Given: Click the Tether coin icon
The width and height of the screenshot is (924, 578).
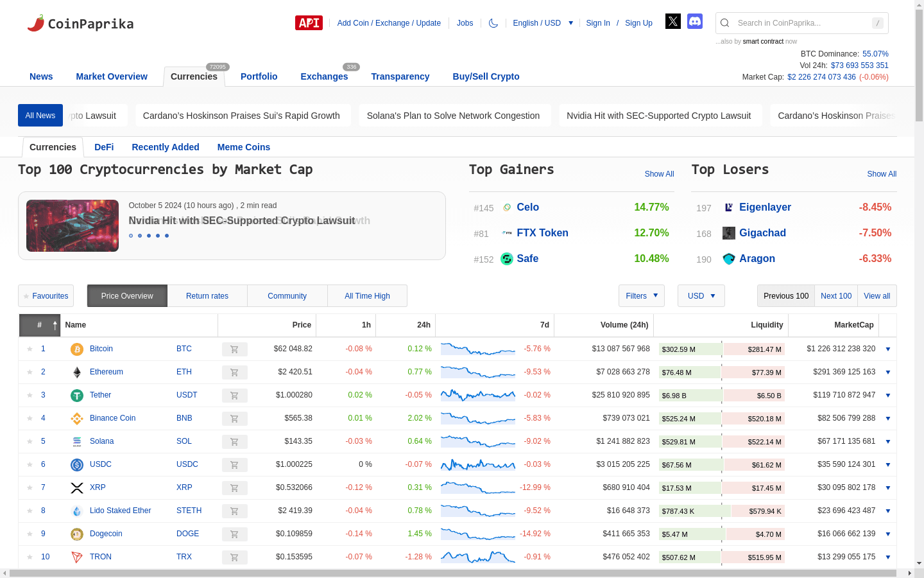Looking at the screenshot, I should [x=77, y=396].
